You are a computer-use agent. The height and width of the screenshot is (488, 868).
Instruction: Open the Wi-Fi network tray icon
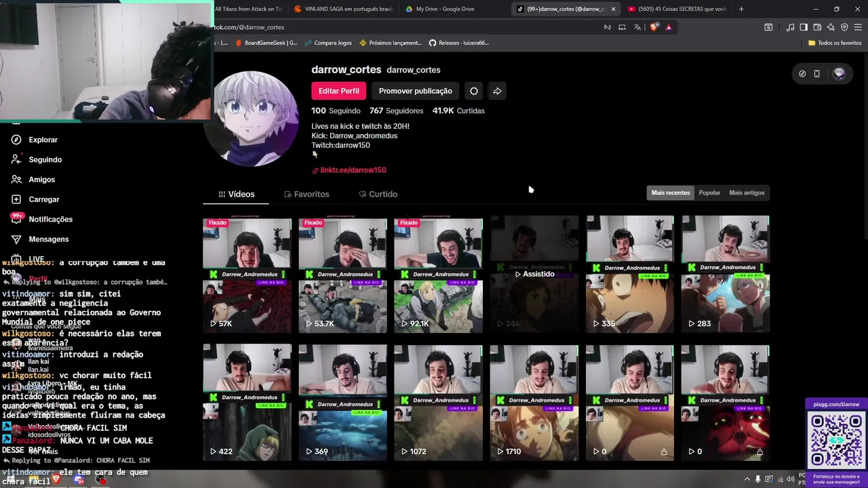click(x=780, y=479)
